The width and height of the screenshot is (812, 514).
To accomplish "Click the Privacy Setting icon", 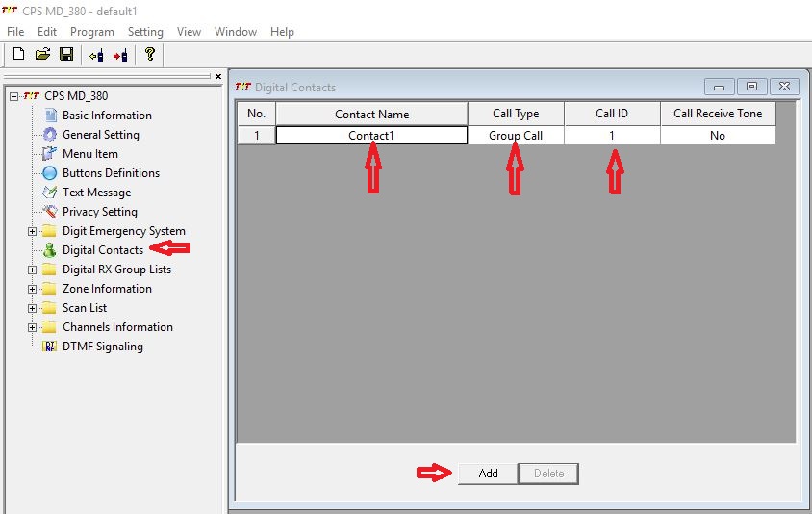I will [50, 212].
